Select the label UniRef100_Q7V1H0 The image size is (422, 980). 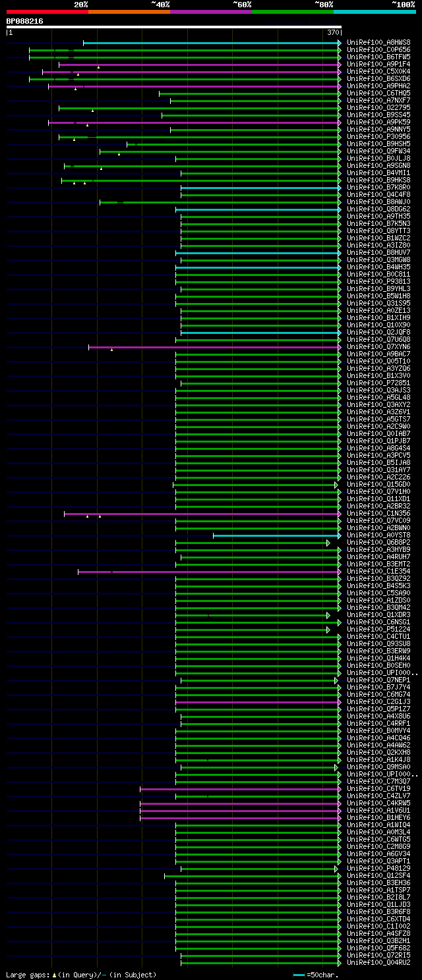point(378,492)
